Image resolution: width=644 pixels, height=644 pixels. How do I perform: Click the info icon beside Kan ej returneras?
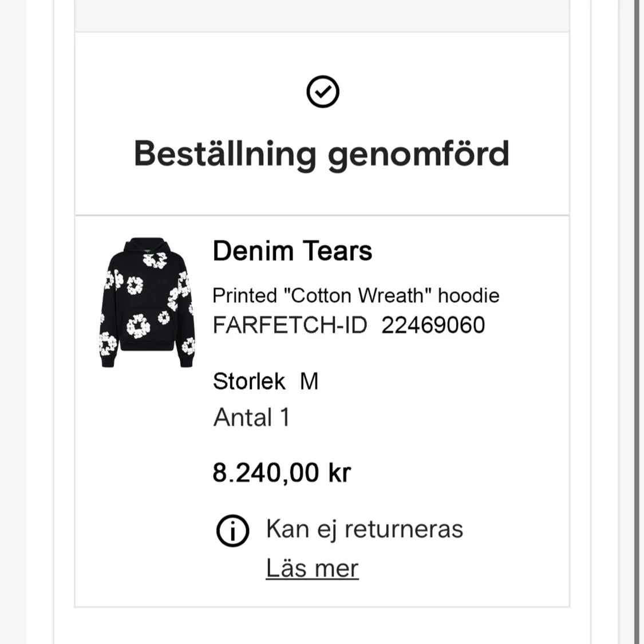click(232, 531)
